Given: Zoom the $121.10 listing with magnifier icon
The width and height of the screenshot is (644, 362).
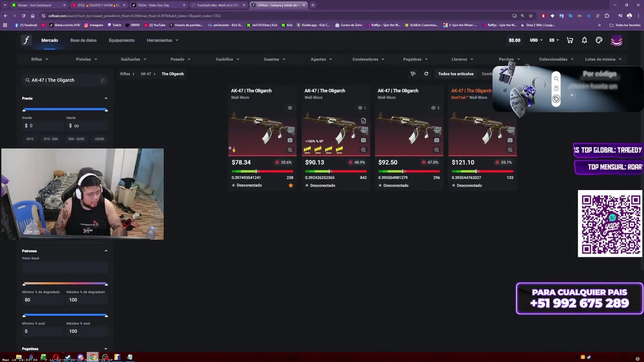Looking at the screenshot, I should coord(510,150).
